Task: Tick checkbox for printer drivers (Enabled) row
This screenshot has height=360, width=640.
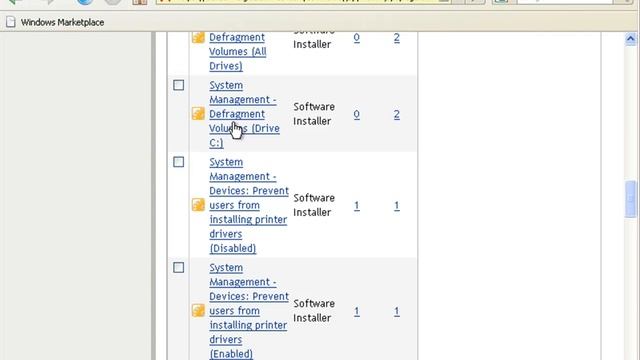Action: pos(178,267)
